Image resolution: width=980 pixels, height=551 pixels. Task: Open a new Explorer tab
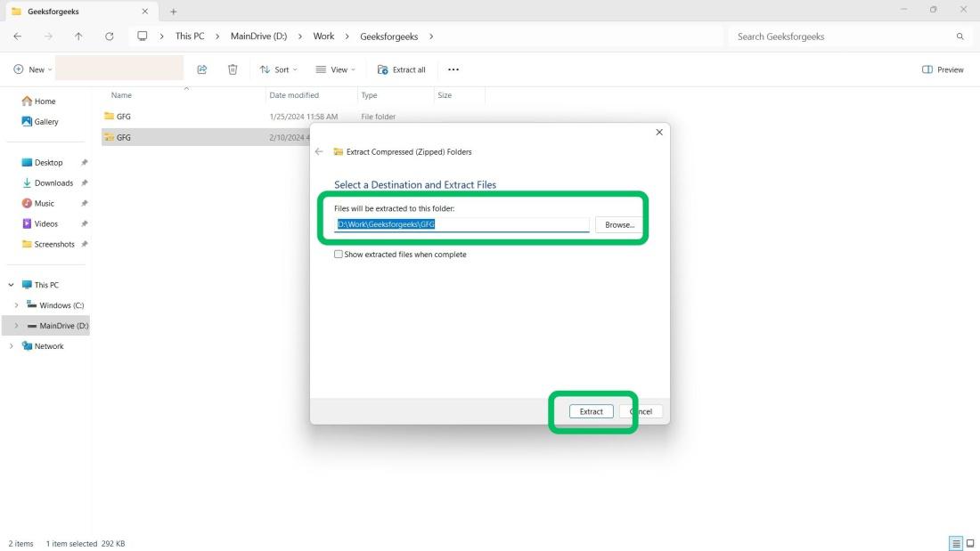point(173,12)
